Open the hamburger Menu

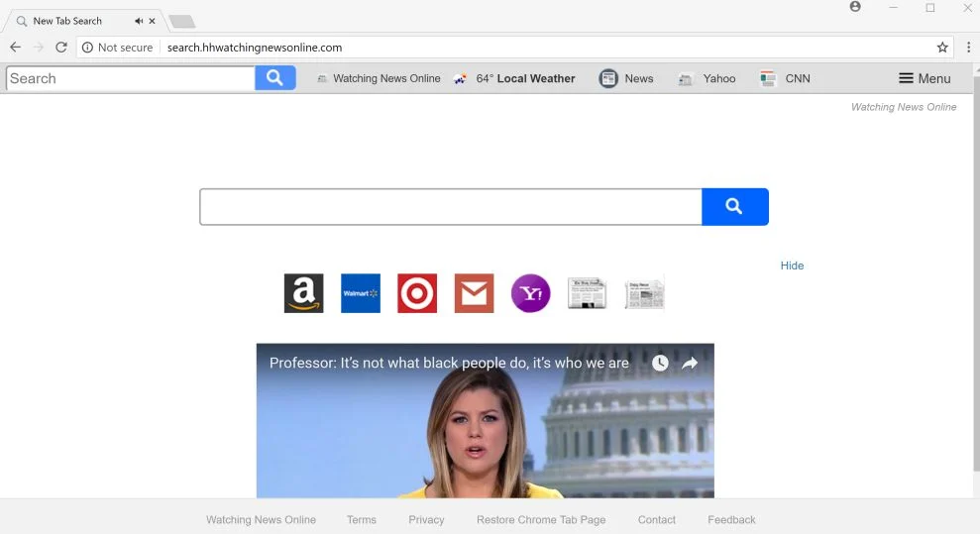(925, 78)
